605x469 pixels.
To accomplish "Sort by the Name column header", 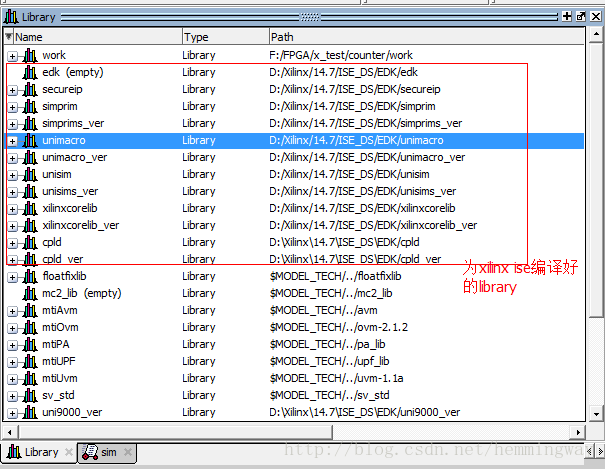I will [x=98, y=37].
